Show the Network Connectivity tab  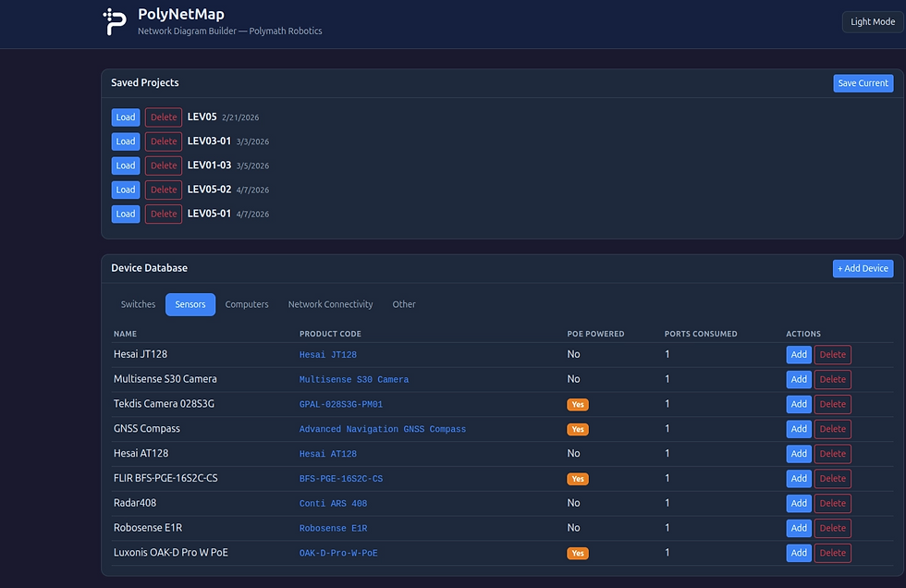tap(331, 304)
